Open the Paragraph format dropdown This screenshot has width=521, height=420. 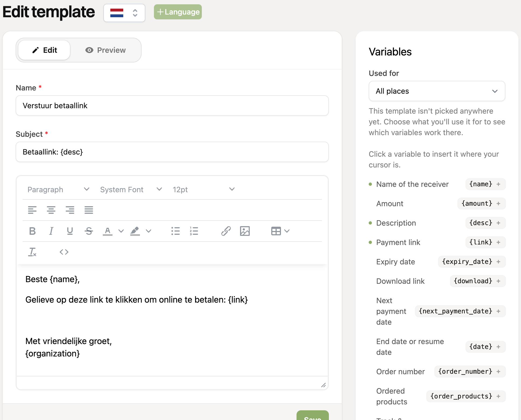58,189
